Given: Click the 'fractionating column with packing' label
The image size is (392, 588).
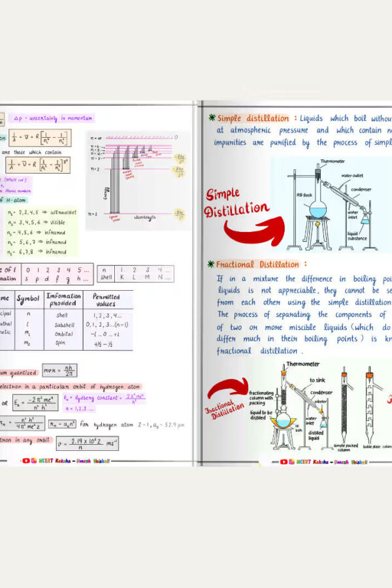Looking at the screenshot, I should tap(261, 398).
